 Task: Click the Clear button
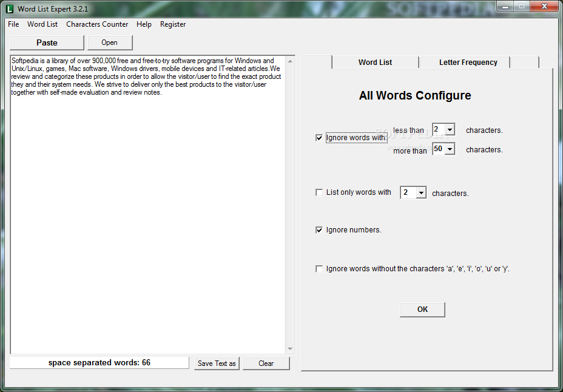(x=266, y=363)
